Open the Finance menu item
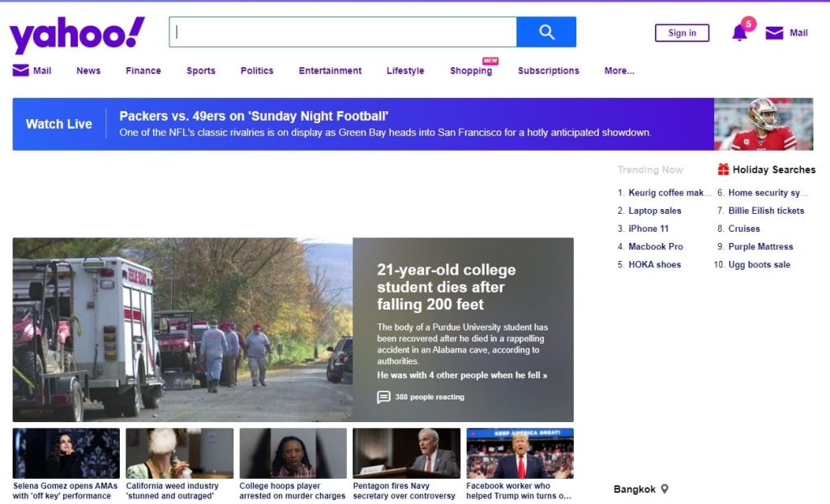The width and height of the screenshot is (830, 504). coord(143,70)
